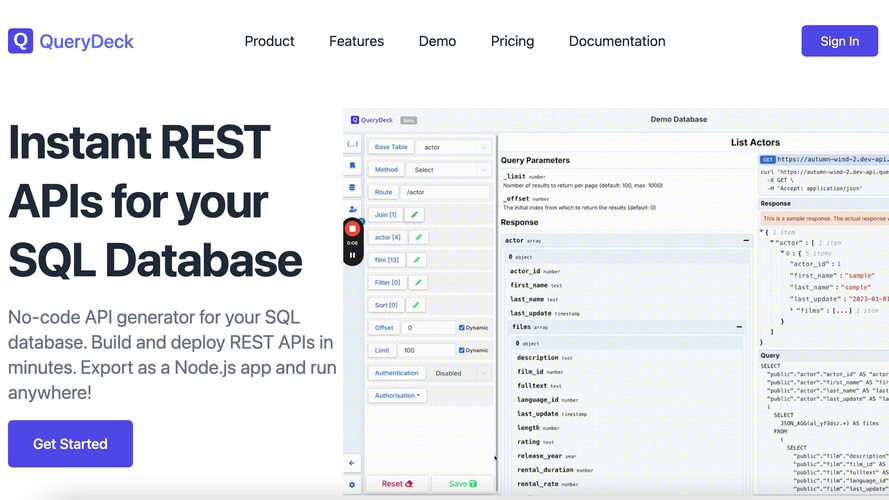Collapse the films array section
Viewport: 889px width, 500px height.
739,327
